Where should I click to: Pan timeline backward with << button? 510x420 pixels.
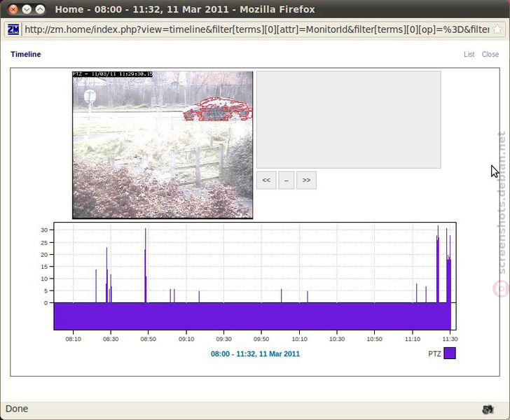[266, 180]
